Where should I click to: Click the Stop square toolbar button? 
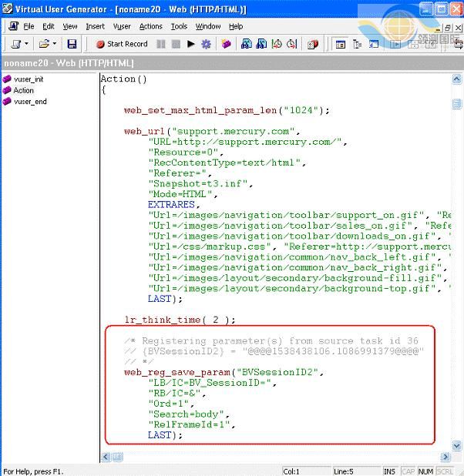pyautogui.click(x=176, y=45)
